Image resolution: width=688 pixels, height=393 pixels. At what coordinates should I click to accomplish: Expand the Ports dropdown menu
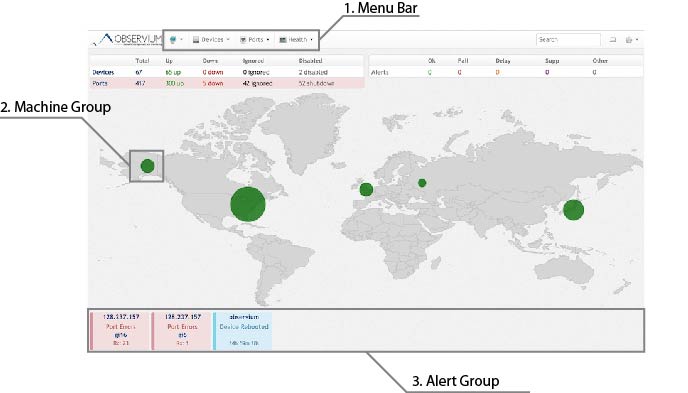point(254,40)
